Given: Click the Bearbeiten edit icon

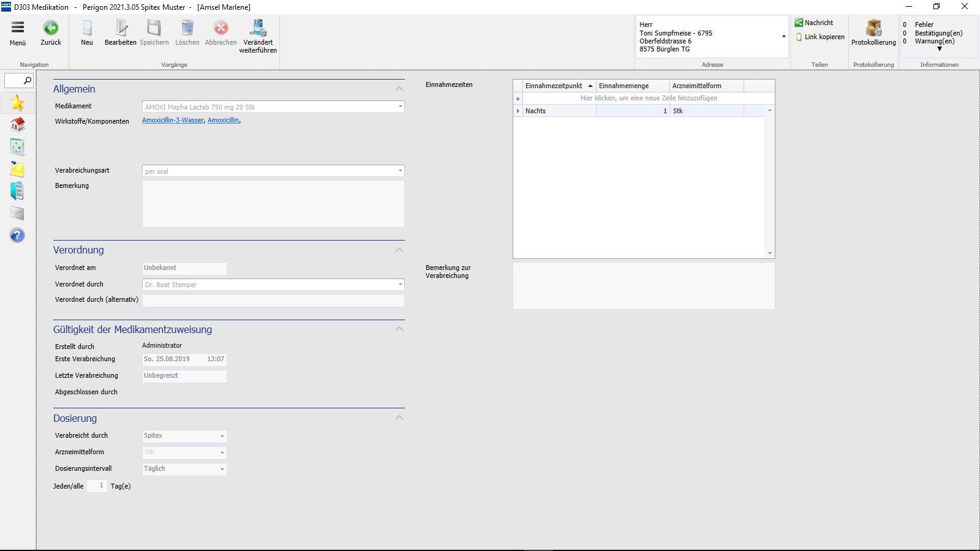Looking at the screenshot, I should point(121,28).
